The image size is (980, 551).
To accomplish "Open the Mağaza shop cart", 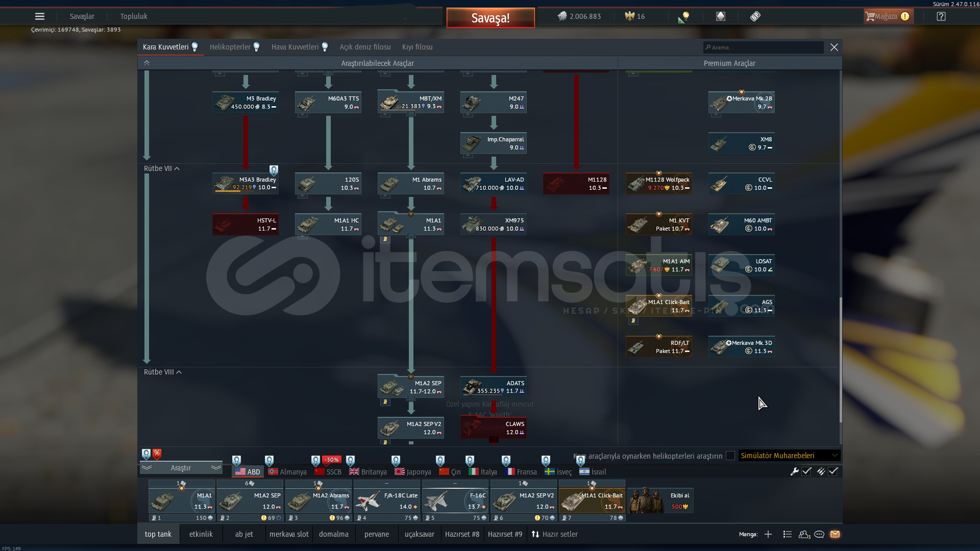I will 888,16.
